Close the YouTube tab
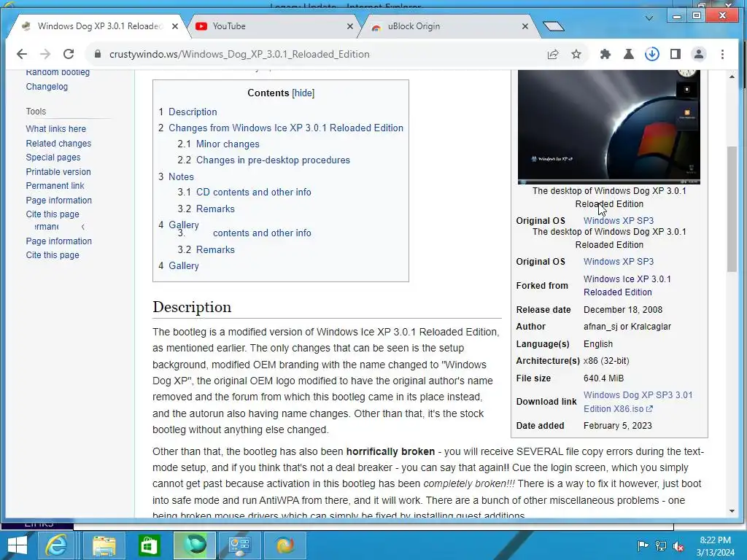747x560 pixels. coord(350,27)
